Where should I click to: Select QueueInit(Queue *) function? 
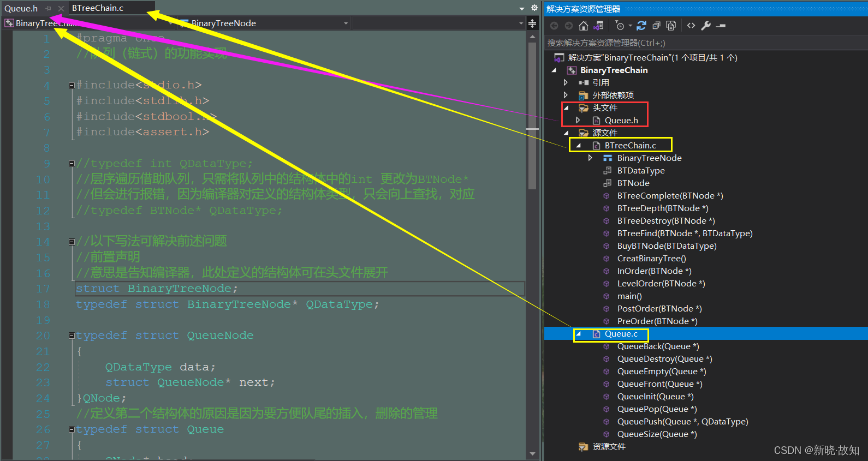point(655,397)
